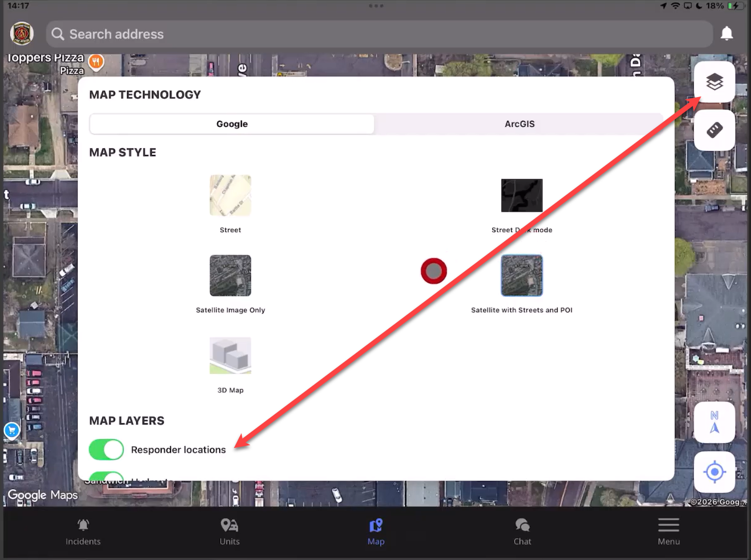751x560 pixels.
Task: Tap the fire department logo badge
Action: 22,34
